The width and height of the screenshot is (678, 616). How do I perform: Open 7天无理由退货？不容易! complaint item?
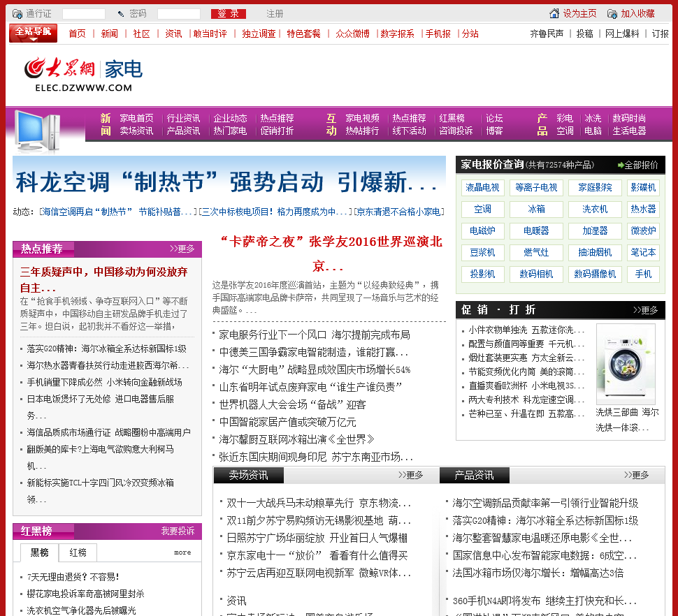[73, 577]
